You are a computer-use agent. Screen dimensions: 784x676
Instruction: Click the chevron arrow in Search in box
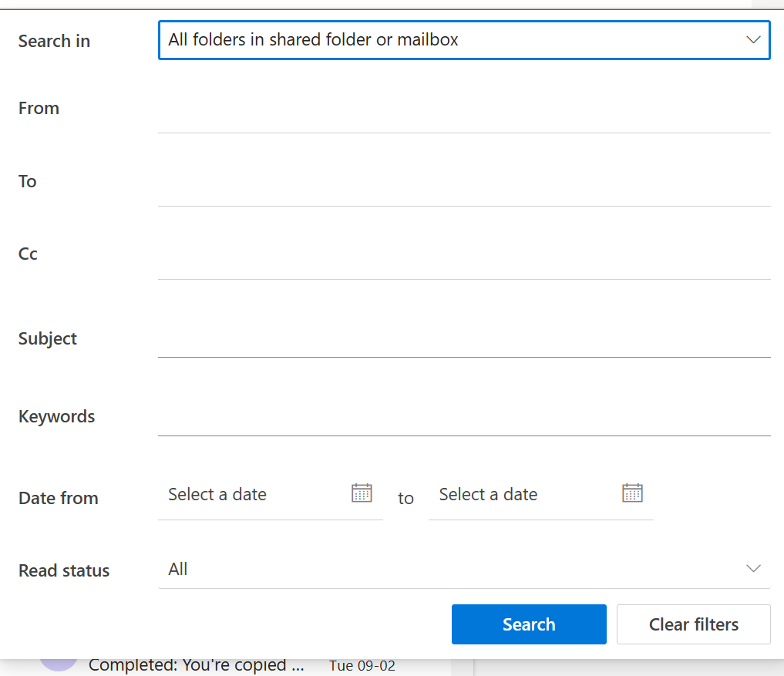(753, 40)
